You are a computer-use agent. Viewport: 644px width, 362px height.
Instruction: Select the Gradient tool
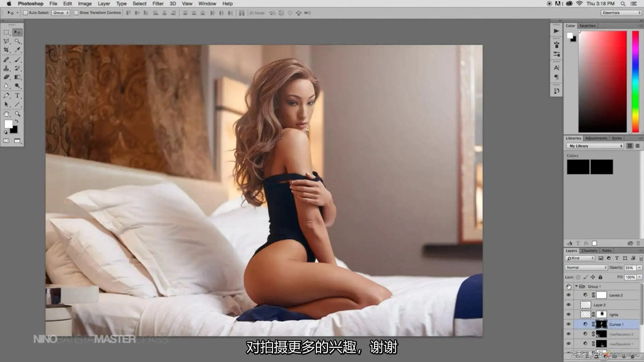(x=17, y=77)
